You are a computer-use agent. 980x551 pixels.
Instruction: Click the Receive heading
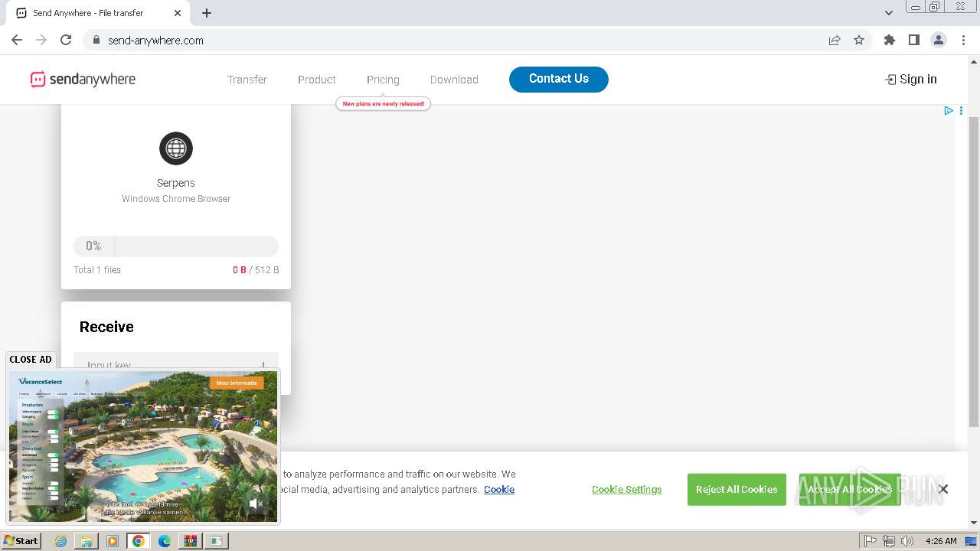(106, 327)
